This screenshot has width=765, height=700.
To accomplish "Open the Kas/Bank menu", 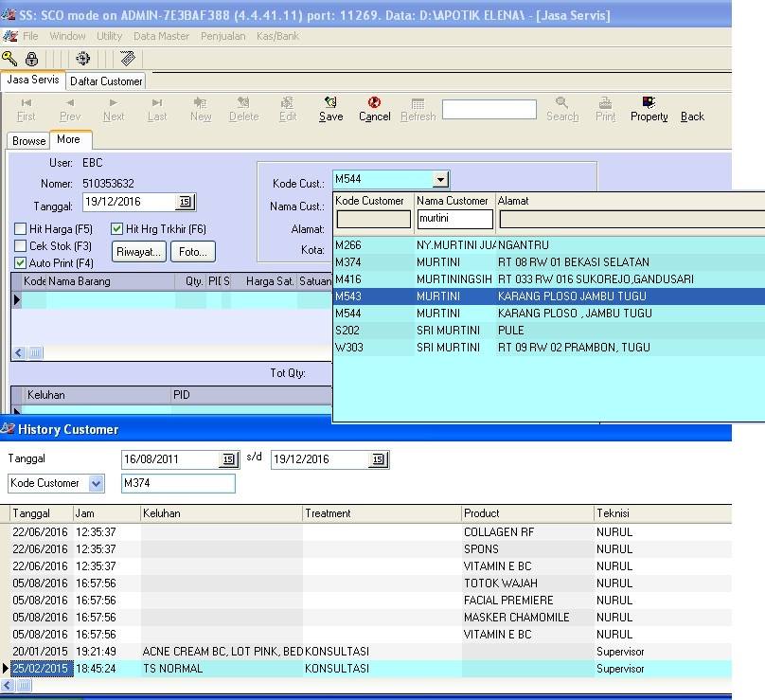I will click(x=277, y=36).
